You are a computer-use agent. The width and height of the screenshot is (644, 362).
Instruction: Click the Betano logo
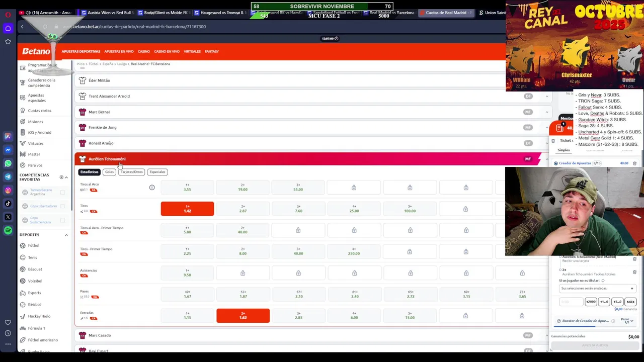pos(37,51)
